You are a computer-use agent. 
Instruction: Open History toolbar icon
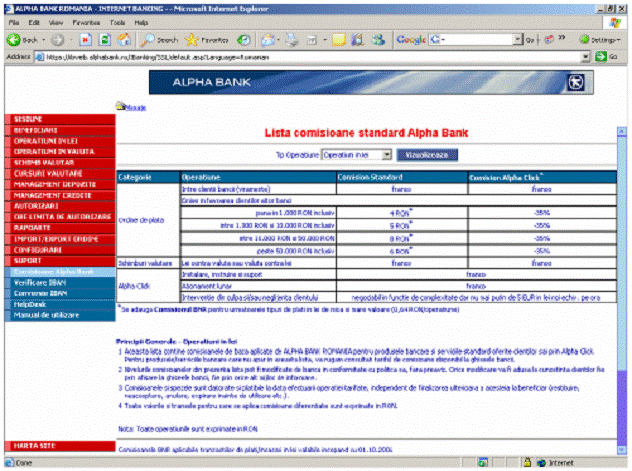pos(244,39)
